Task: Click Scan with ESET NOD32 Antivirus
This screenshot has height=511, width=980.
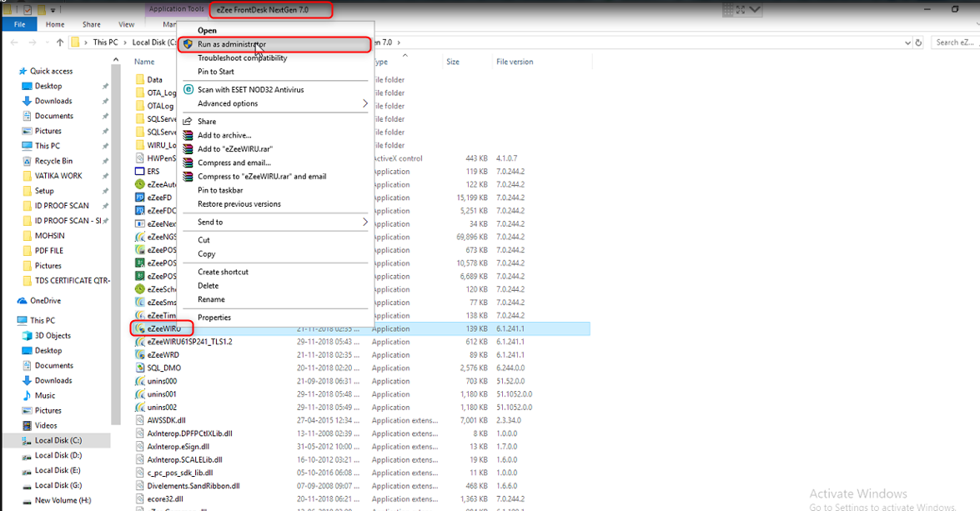Action: coord(275,90)
